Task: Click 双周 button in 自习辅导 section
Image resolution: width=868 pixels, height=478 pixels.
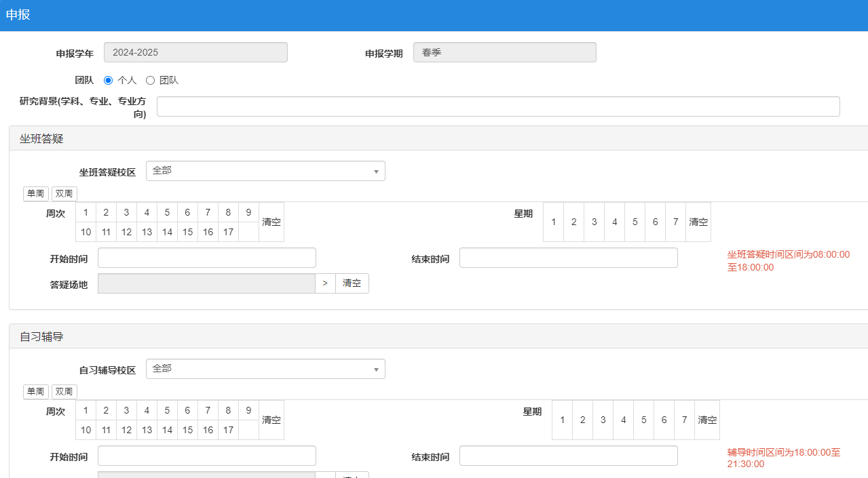Action: (64, 392)
